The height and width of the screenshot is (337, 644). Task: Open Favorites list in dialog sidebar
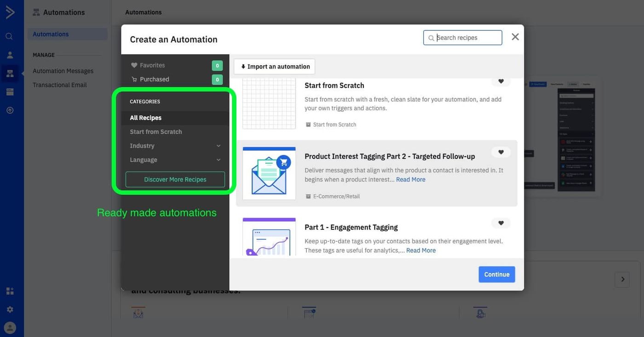(x=152, y=65)
